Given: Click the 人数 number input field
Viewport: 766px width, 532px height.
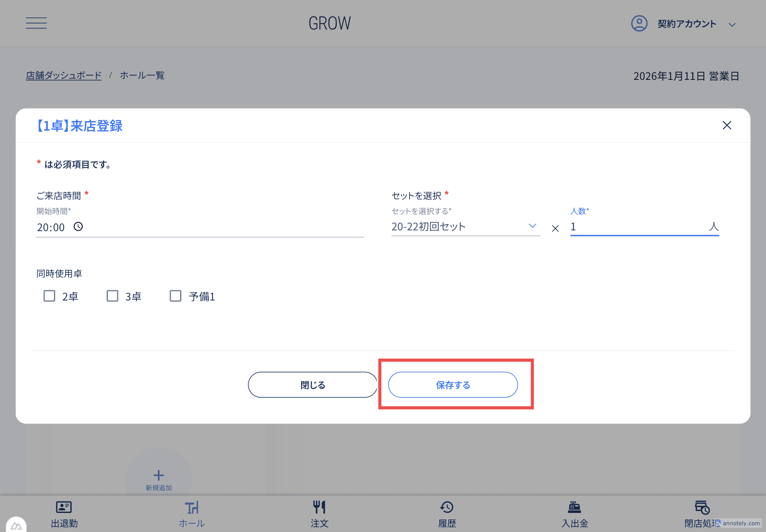Looking at the screenshot, I should [637, 227].
